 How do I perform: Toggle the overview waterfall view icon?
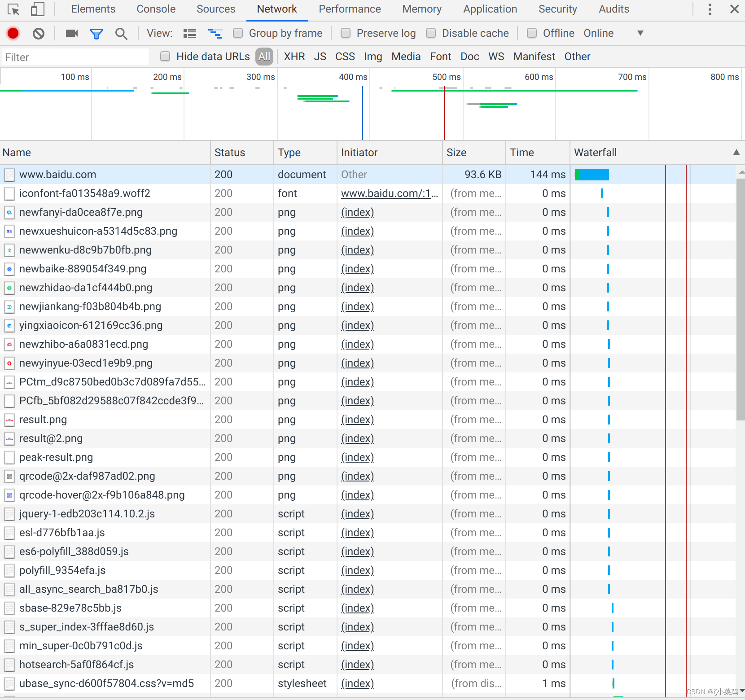coord(215,33)
